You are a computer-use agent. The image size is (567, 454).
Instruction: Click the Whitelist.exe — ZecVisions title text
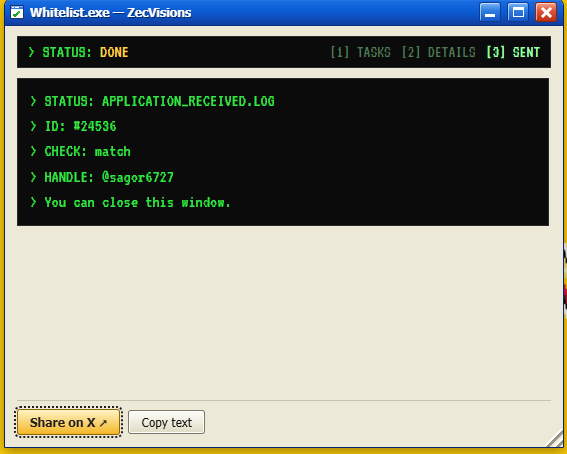pos(111,13)
